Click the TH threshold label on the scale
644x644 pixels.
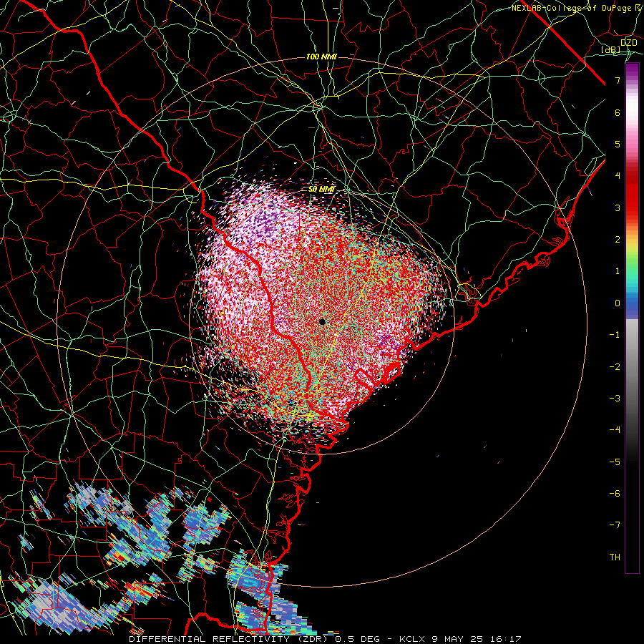[x=615, y=557]
